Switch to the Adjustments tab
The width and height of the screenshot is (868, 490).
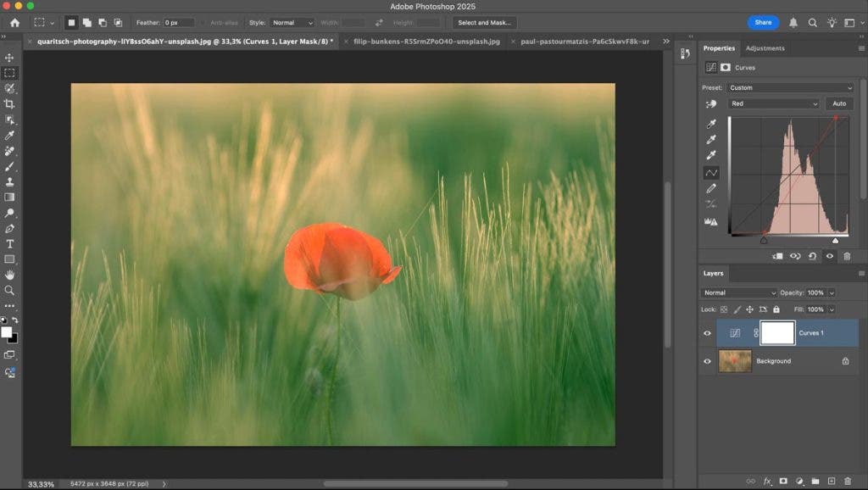pyautogui.click(x=765, y=48)
